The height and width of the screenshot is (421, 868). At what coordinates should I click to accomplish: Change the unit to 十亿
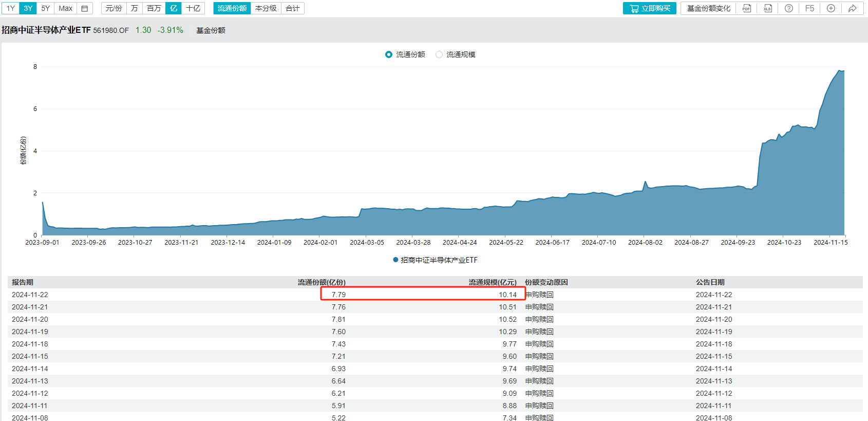(193, 8)
